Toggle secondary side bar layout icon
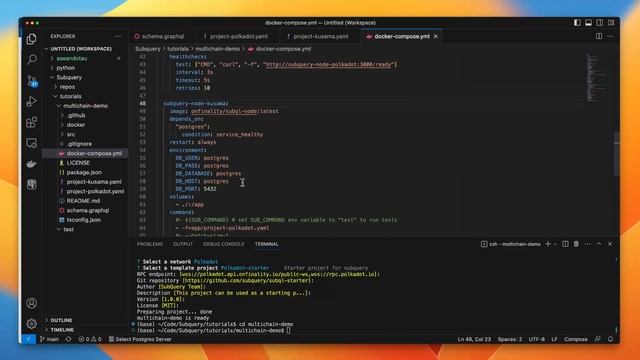 [x=600, y=23]
